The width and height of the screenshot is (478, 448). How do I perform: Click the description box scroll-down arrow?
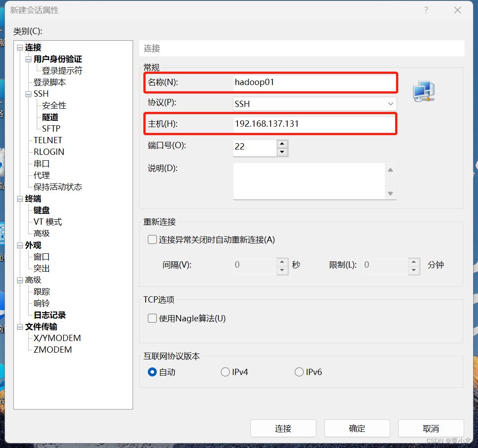pos(391,193)
